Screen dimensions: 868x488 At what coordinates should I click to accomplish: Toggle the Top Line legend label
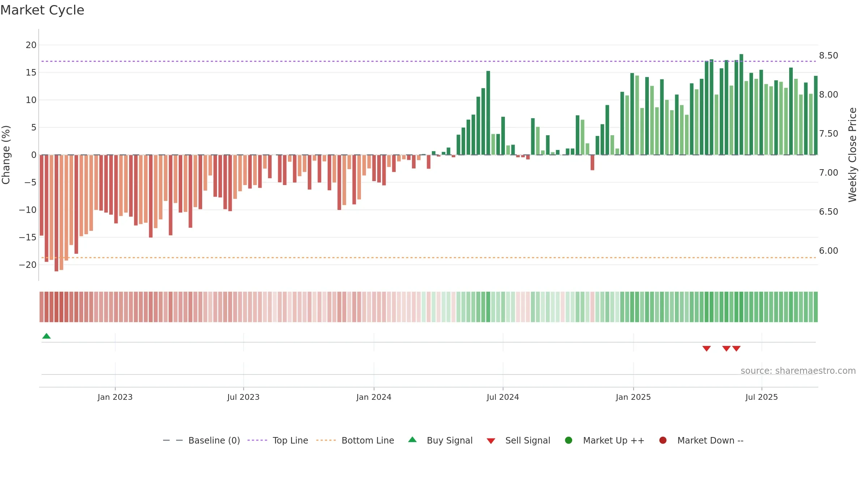pos(290,440)
